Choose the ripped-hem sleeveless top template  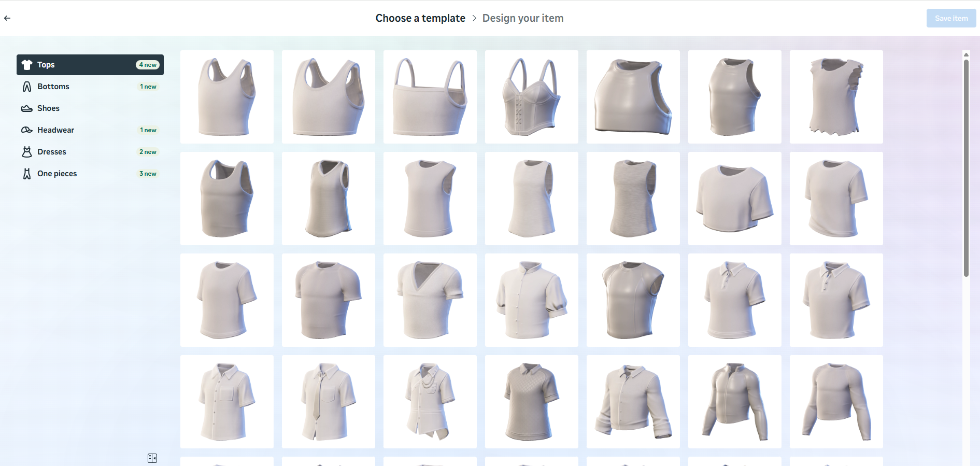pos(836,97)
